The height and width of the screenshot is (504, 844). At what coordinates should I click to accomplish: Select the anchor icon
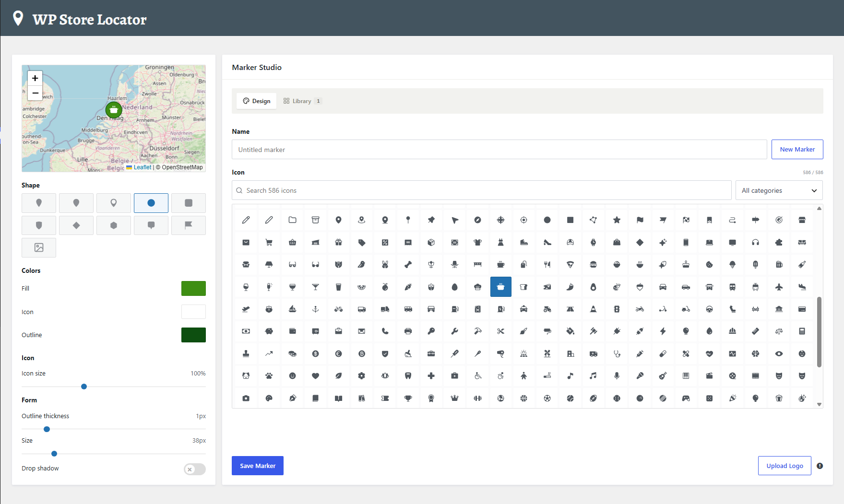(x=315, y=309)
